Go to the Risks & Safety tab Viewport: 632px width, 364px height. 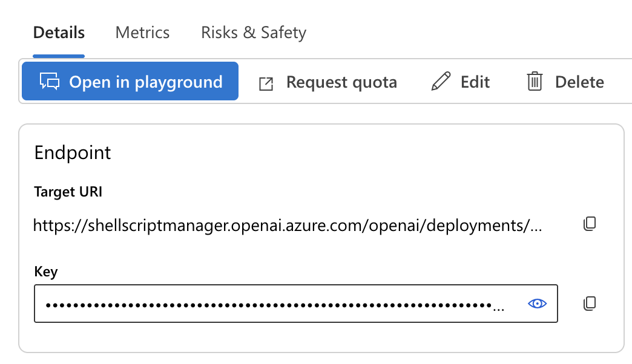(254, 32)
